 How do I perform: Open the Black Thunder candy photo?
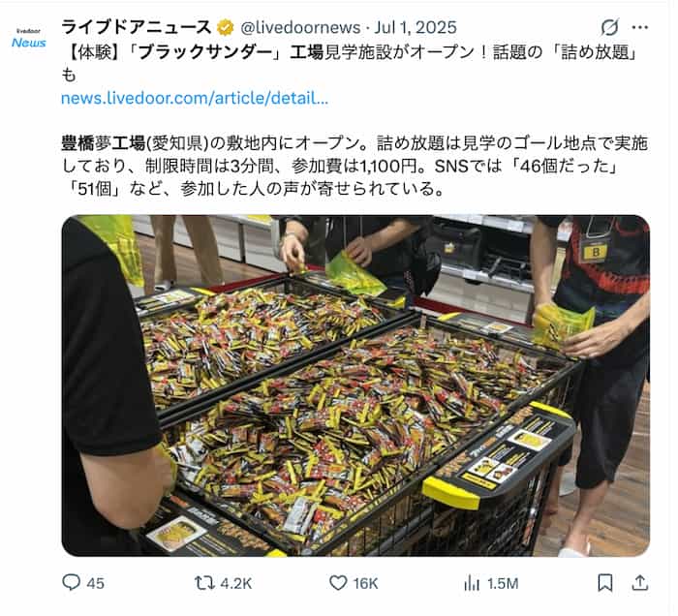click(x=355, y=385)
